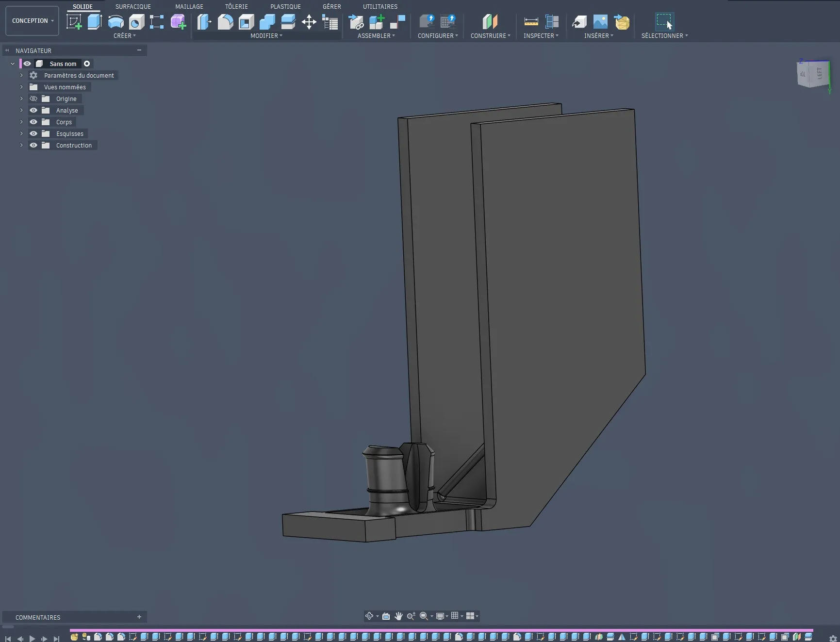
Task: Expand the Vues nommées folder
Action: click(21, 87)
